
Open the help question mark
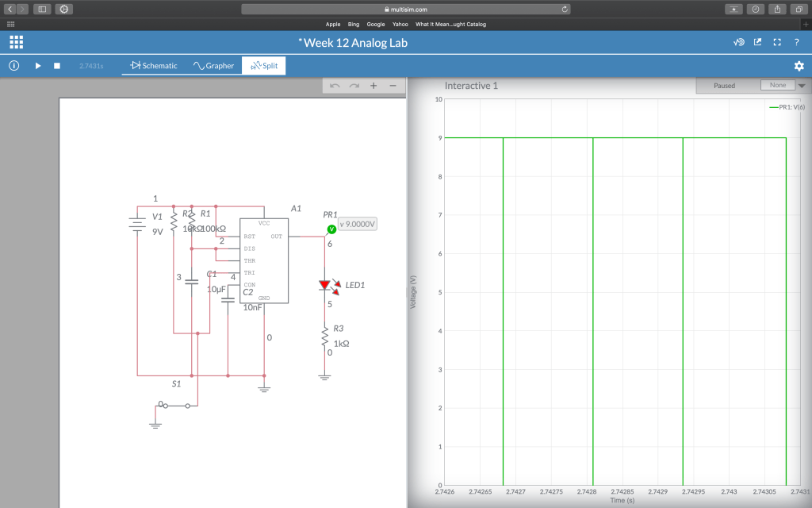tap(796, 42)
